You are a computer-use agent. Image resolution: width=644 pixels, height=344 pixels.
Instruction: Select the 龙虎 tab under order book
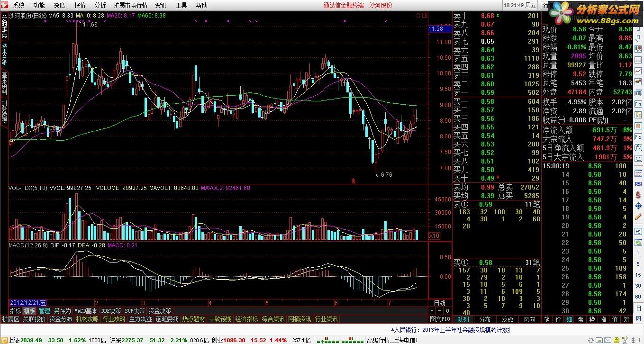pos(507,319)
